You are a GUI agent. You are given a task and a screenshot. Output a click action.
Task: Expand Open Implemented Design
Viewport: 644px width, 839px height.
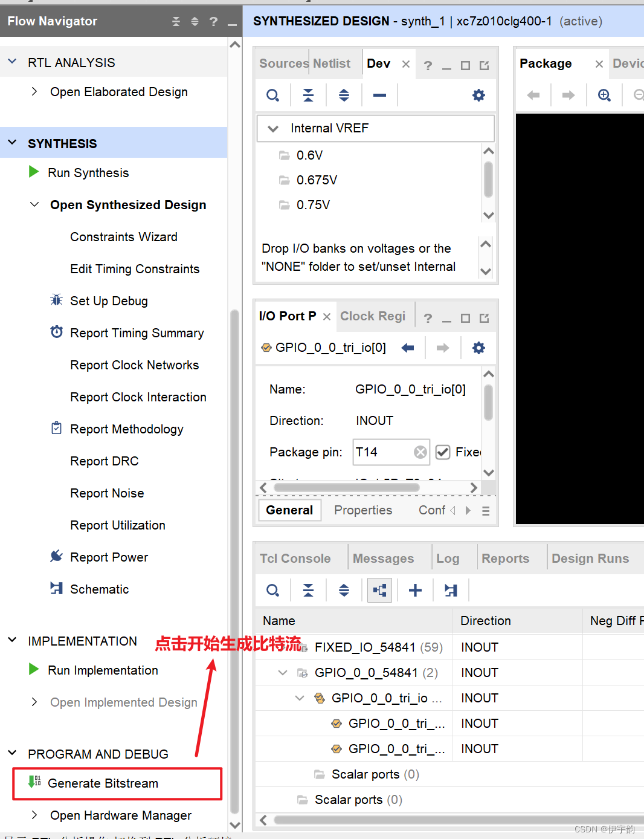pos(34,702)
